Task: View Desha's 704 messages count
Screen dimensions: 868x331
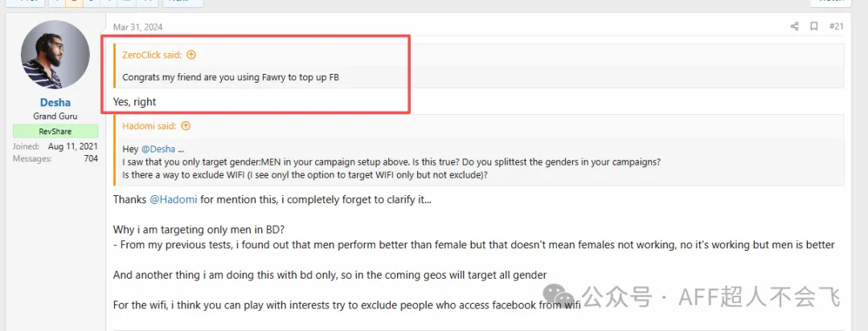Action: 90,158
